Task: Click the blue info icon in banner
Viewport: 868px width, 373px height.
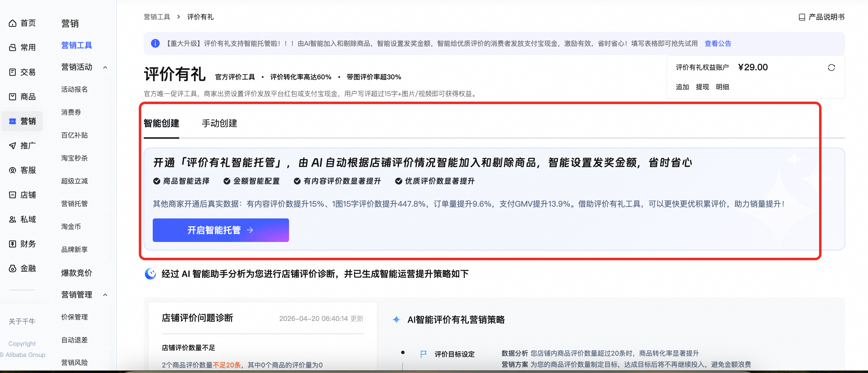Action: (x=155, y=43)
